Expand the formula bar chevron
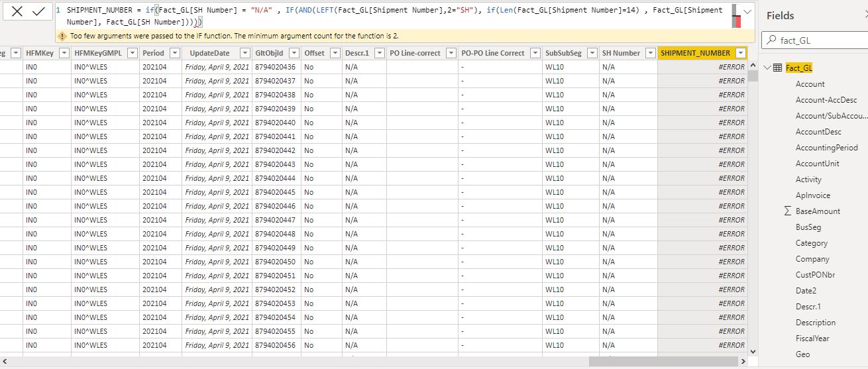The image size is (868, 369). point(748,12)
